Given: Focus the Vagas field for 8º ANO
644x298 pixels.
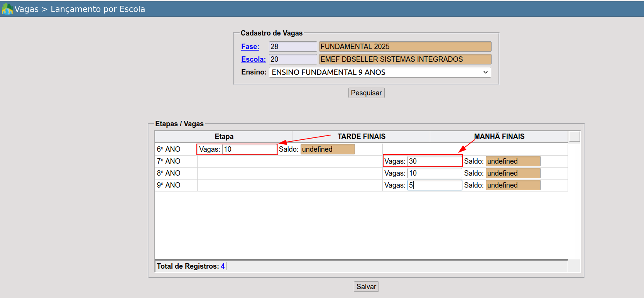Looking at the screenshot, I should pos(434,173).
